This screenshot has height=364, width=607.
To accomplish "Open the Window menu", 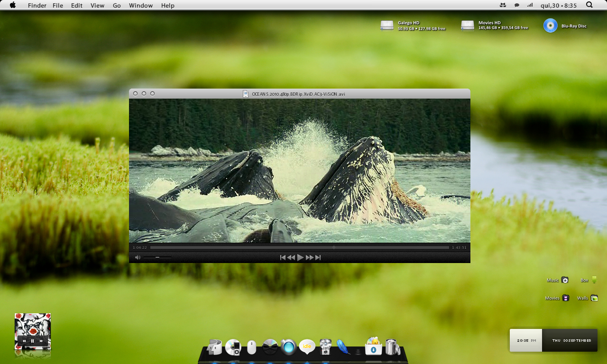I will click(x=141, y=5).
